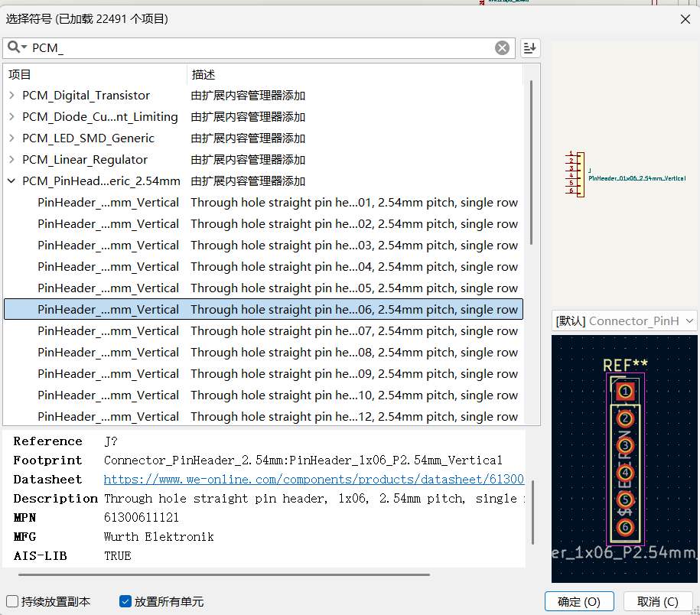Uncheck the 放置所有单元 checkbox
Screen dimensions: 700x615
(125, 602)
